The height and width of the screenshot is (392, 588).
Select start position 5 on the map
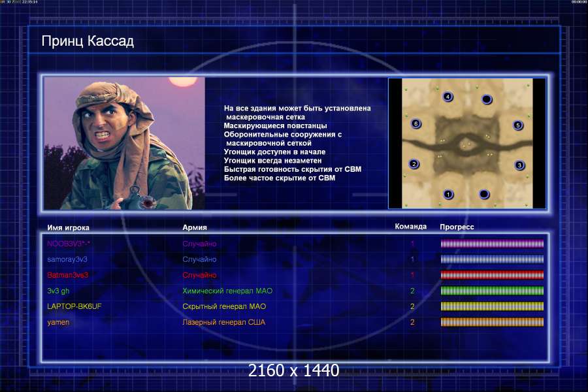coord(518,125)
